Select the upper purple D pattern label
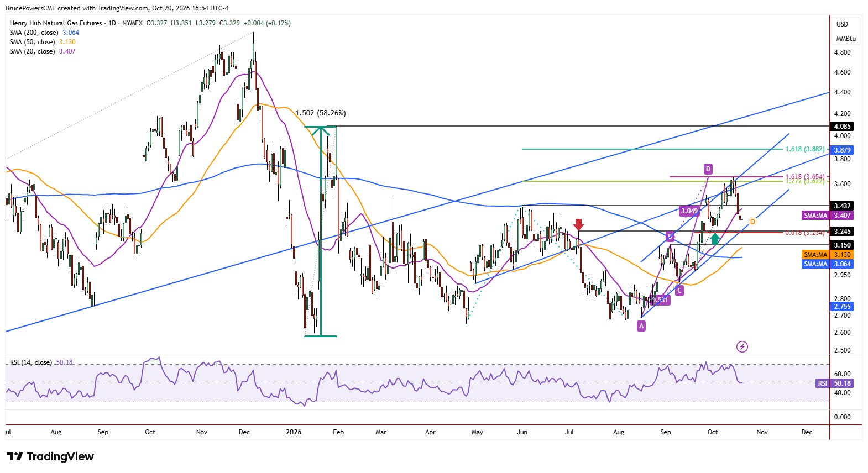868x473 pixels. click(708, 169)
